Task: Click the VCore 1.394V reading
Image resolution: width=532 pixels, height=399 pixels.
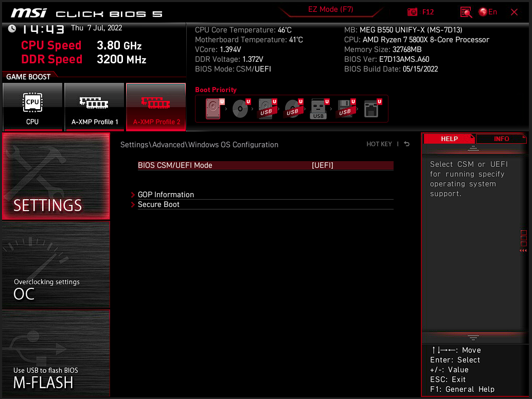Action: click(218, 49)
